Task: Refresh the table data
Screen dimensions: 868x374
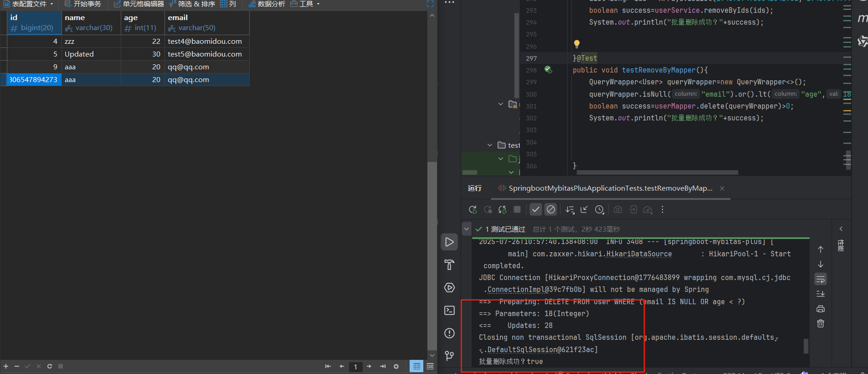Action: pyautogui.click(x=50, y=366)
